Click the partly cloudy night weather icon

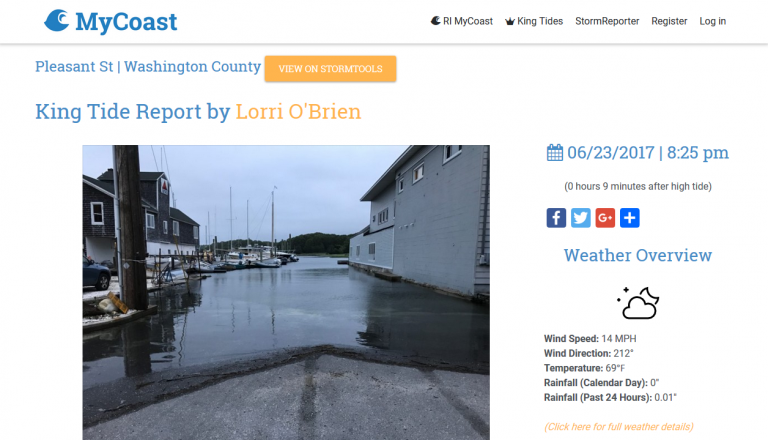coord(638,303)
